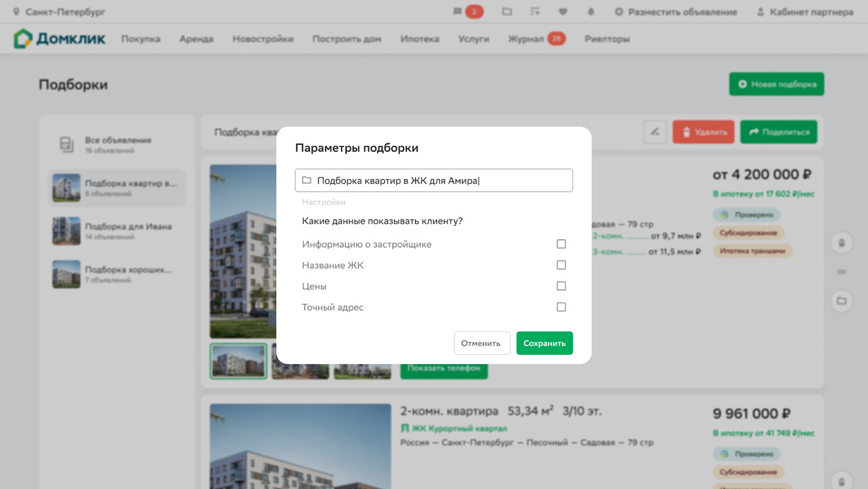Screen dimensions: 868x489
Task: Click the heart favorites icon
Action: (563, 12)
